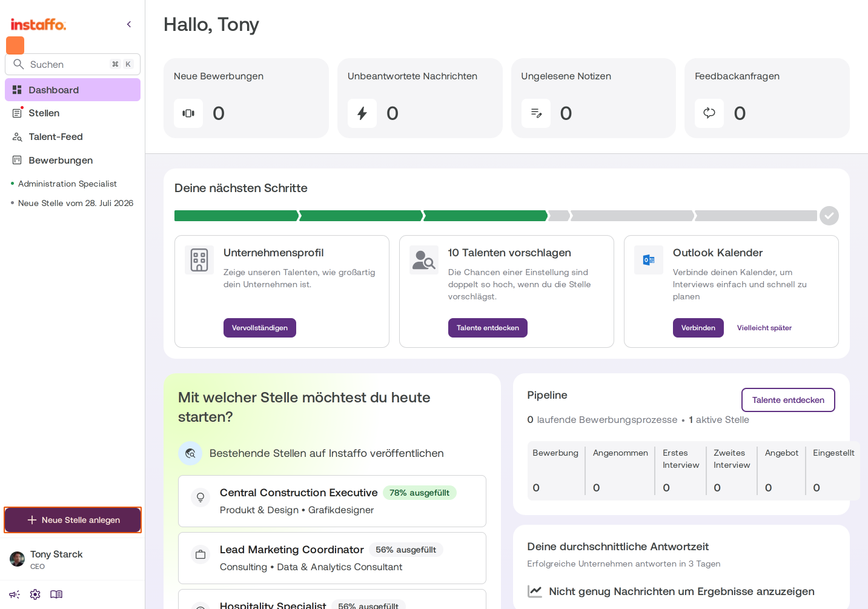Open settings via the gear icon

pos(35,594)
